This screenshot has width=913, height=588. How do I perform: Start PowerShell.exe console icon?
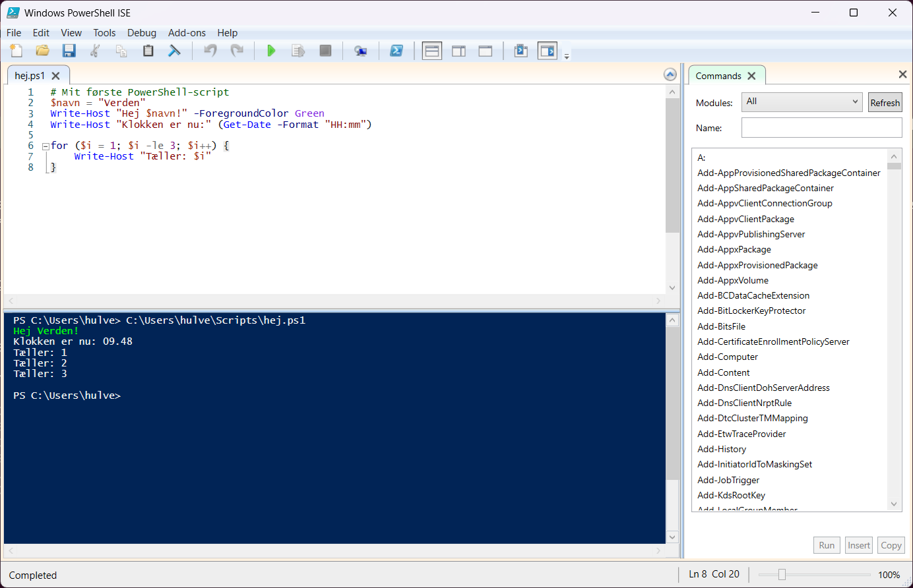[x=396, y=51]
